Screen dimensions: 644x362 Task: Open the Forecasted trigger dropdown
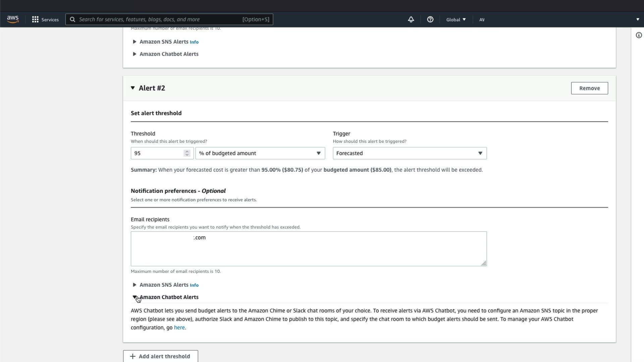click(409, 153)
